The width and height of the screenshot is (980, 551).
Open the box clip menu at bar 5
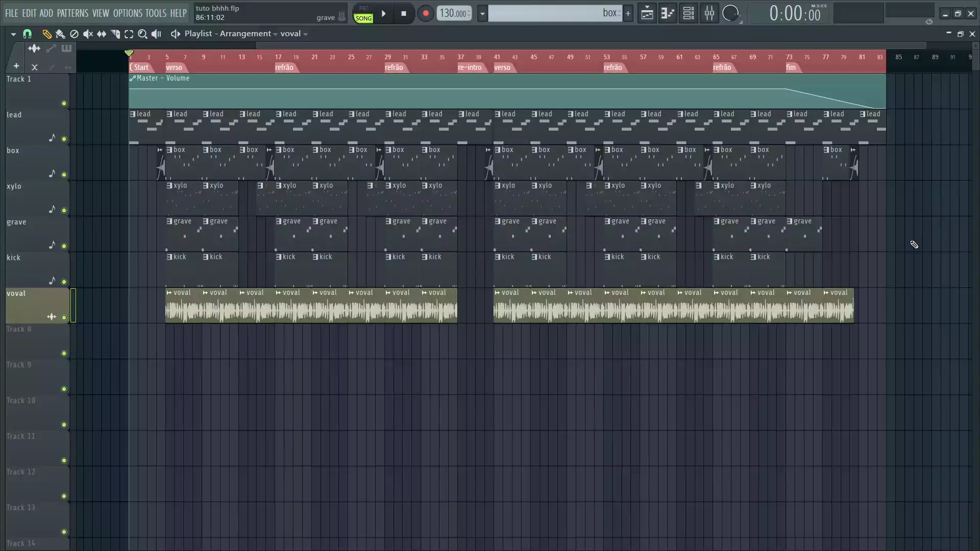tap(169, 149)
